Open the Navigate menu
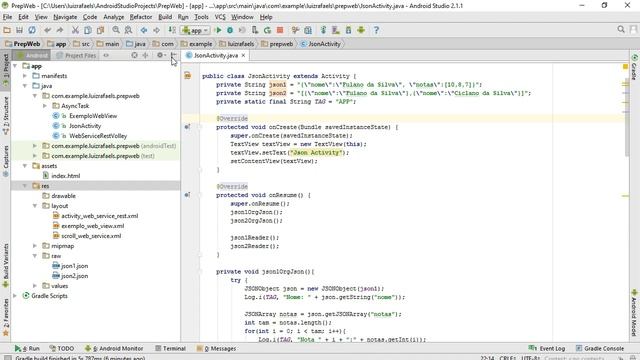Screen dimensions: 640x360 65,17
